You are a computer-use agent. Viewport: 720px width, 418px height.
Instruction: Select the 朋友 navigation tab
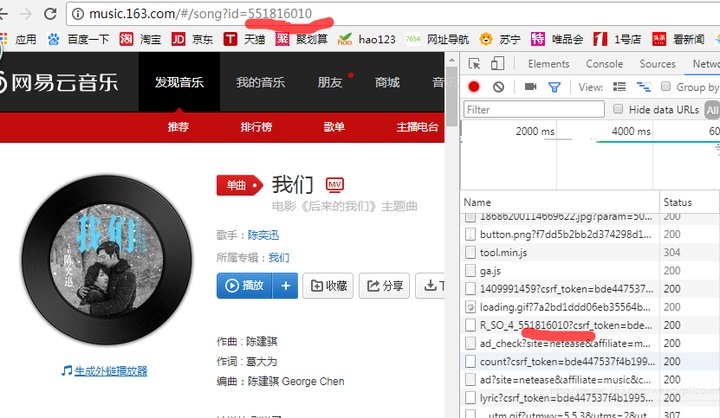pos(330,82)
